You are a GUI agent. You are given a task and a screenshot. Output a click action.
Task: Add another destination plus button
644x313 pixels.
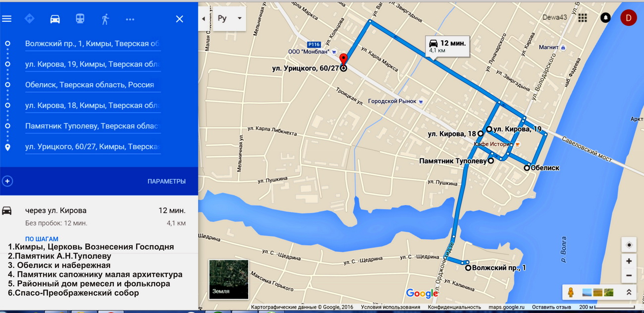click(7, 181)
